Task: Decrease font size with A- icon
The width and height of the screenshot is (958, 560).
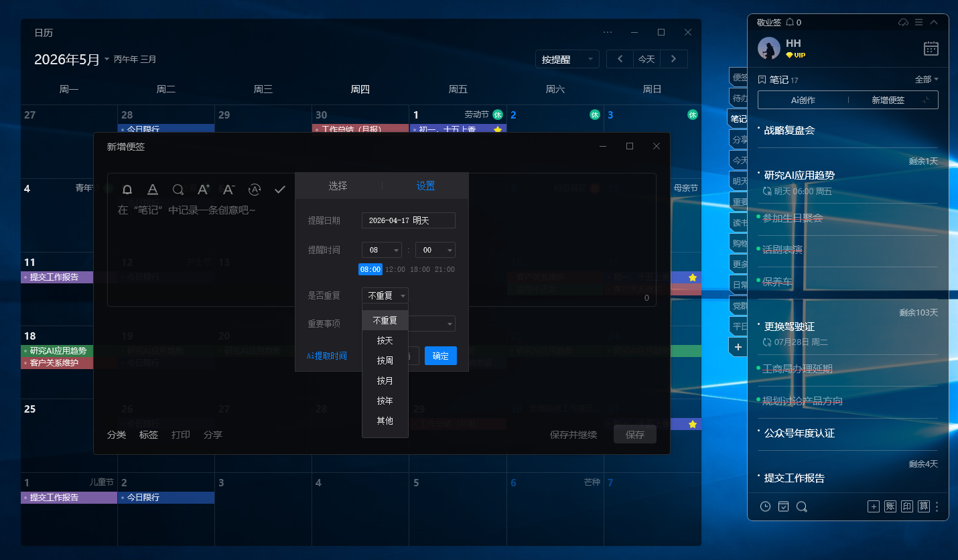Action: (x=229, y=190)
